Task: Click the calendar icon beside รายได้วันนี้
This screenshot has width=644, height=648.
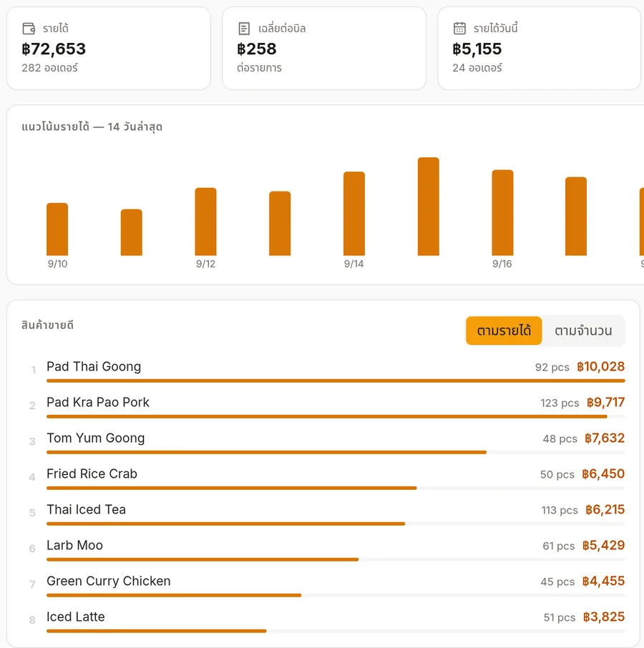Action: pos(459,29)
